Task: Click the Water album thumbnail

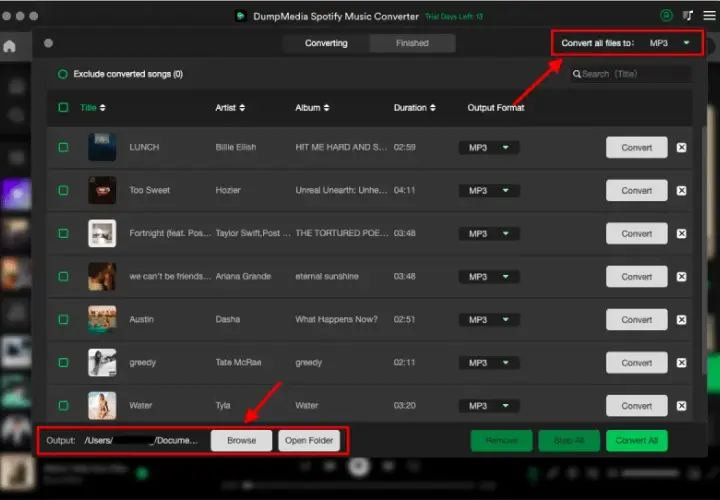Action: pos(102,405)
